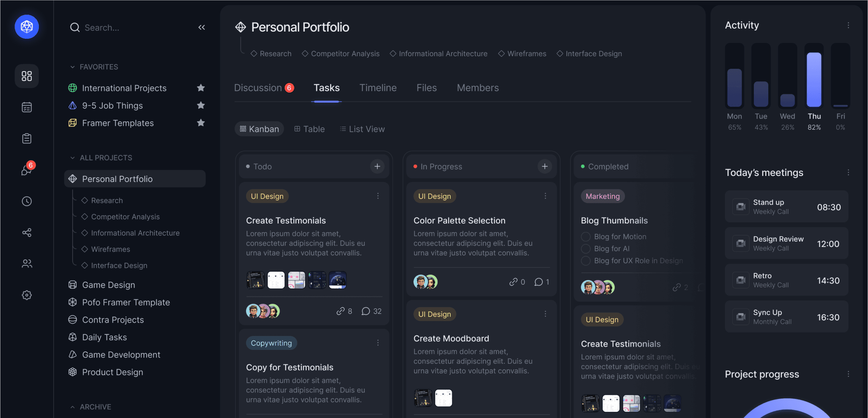
Task: Click the collapse sidebar arrow icon
Action: (x=202, y=27)
